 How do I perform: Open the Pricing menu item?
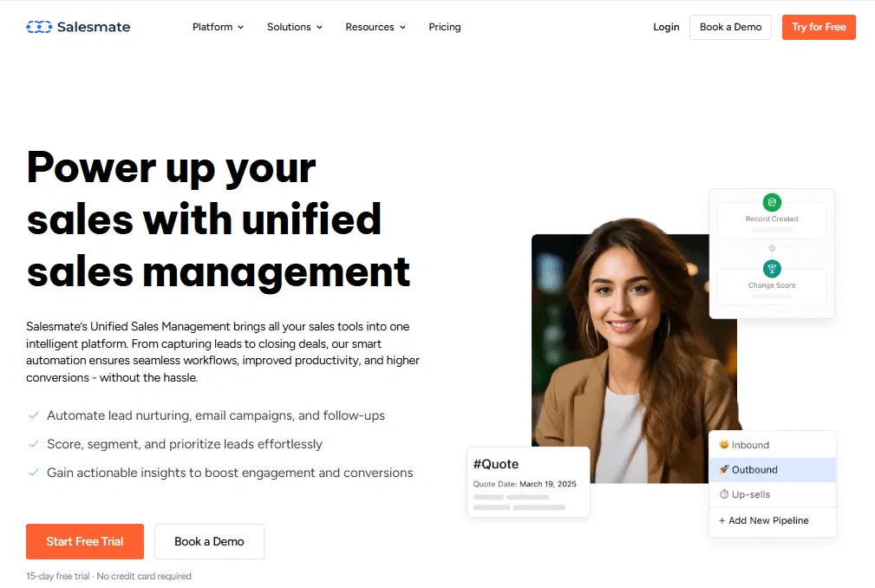445,27
